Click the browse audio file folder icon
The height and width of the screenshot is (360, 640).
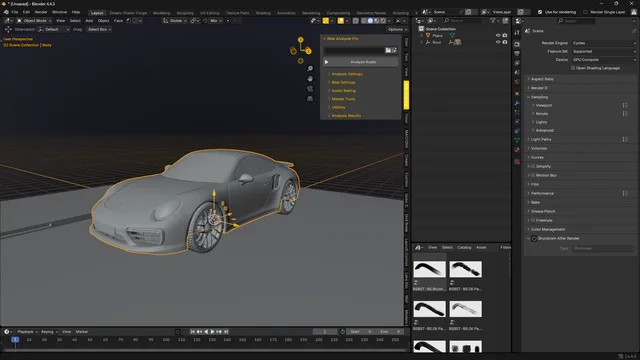(388, 50)
